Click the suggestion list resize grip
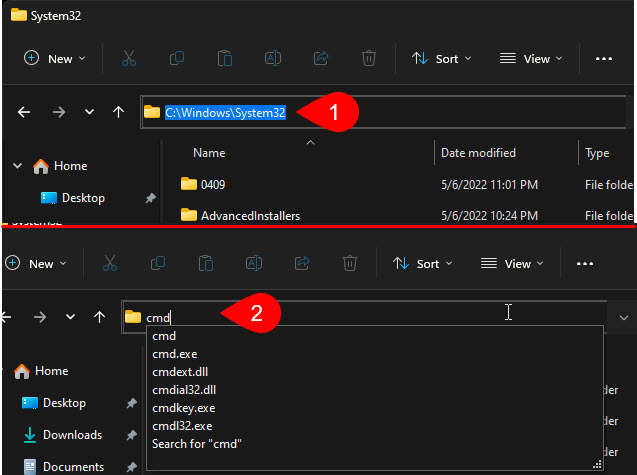 click(597, 464)
